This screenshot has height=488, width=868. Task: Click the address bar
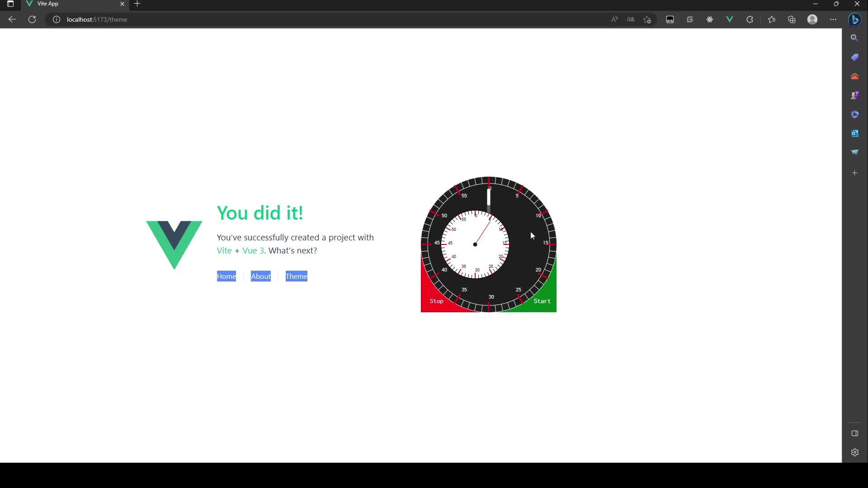(97, 19)
